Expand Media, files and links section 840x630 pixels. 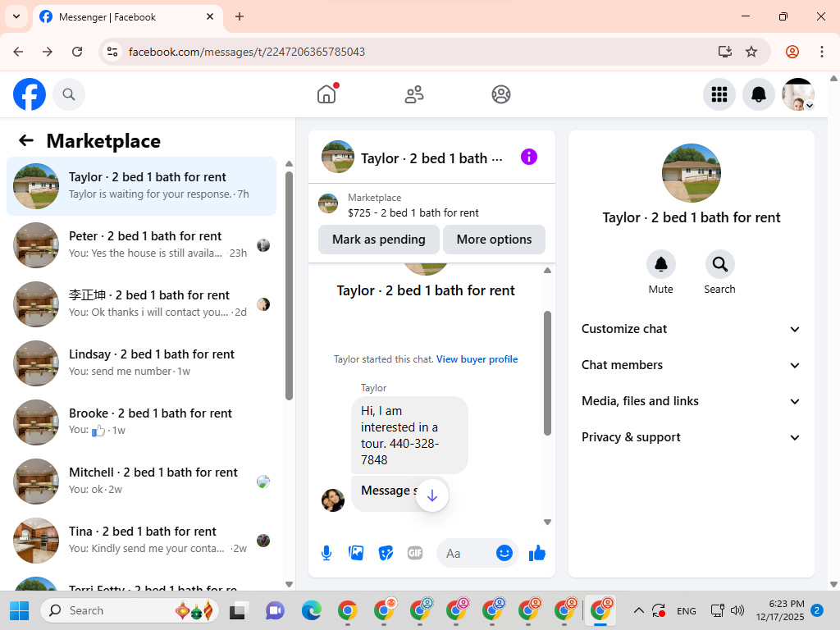691,401
